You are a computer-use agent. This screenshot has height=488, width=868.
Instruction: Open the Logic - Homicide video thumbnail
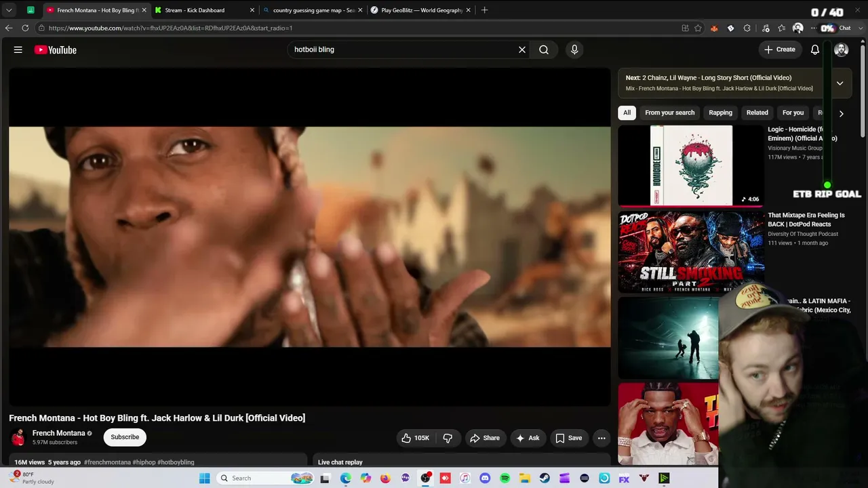click(x=690, y=165)
